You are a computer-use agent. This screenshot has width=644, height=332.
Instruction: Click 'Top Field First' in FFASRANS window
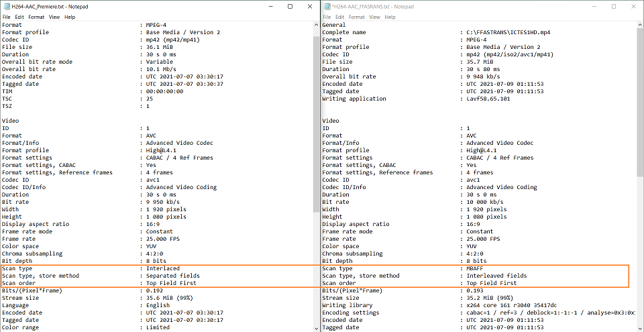tap(492, 283)
